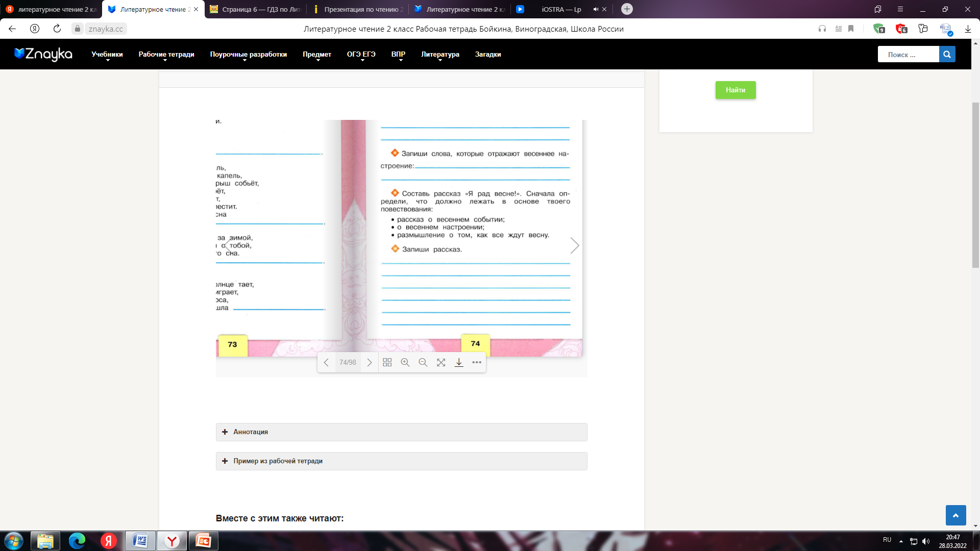Click scroll-to-top blue arrow button

[955, 515]
